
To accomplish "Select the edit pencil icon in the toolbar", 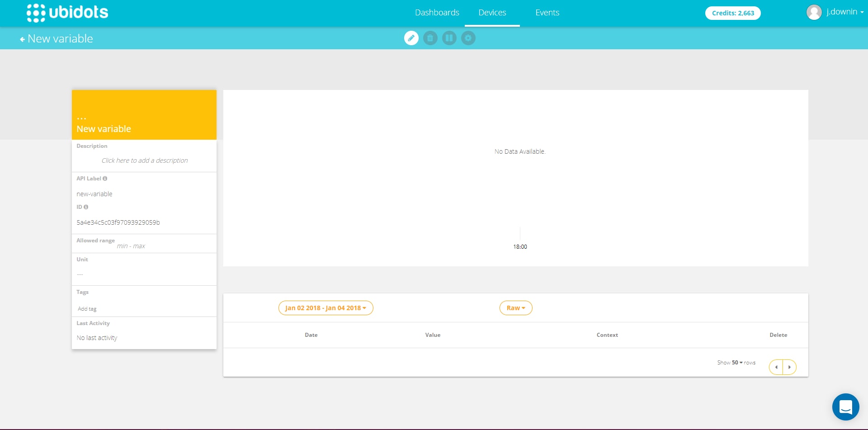I will pos(411,38).
